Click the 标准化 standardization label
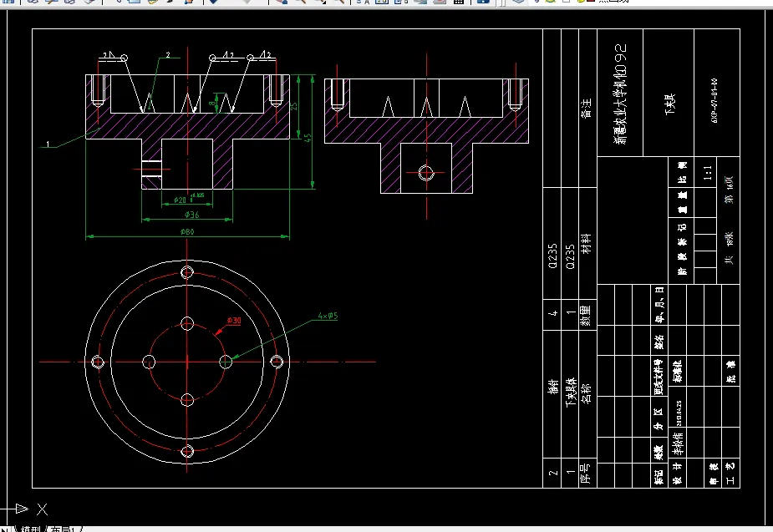This screenshot has width=773, height=532. click(678, 371)
